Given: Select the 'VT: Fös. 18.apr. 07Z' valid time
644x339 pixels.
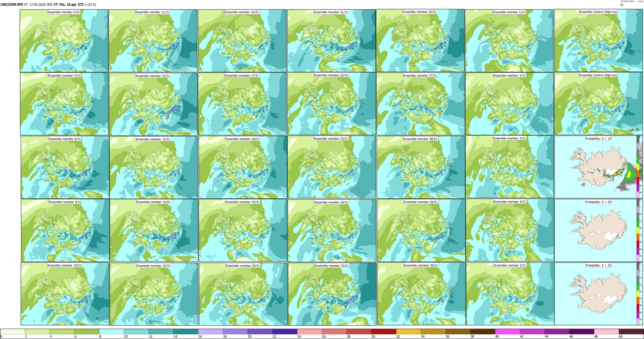Looking at the screenshot, I should pos(68,5).
